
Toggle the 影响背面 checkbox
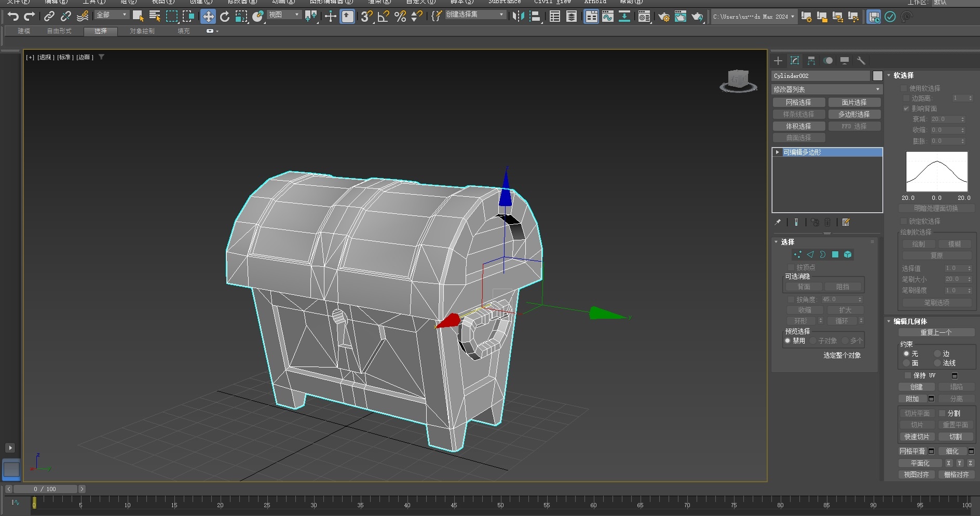[906, 108]
